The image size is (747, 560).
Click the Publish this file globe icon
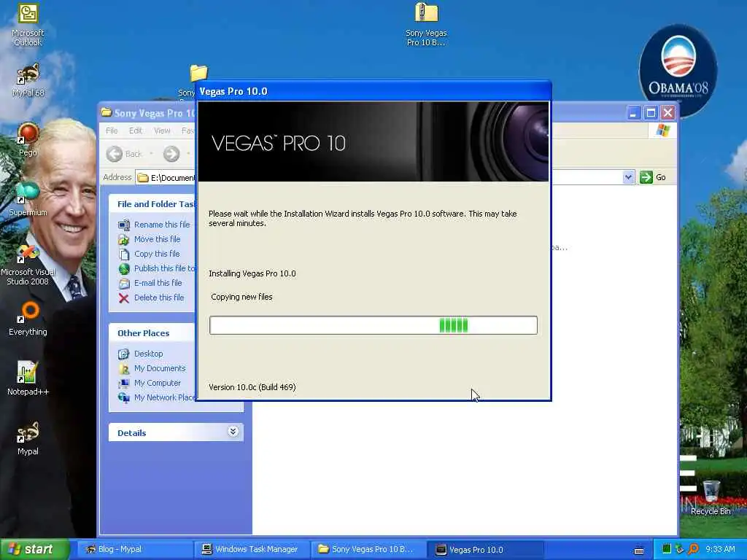pos(124,269)
